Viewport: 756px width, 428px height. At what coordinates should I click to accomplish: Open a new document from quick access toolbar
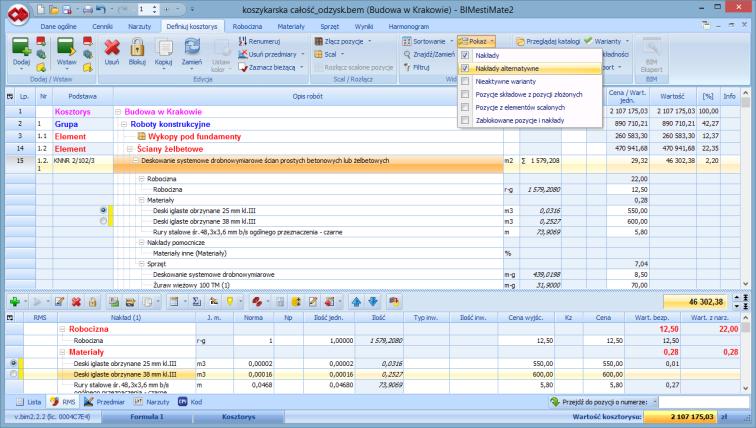click(x=41, y=10)
